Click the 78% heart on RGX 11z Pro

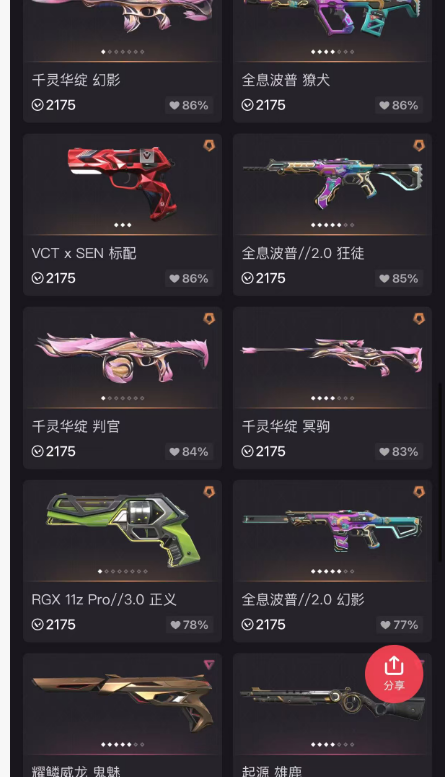tap(175, 625)
